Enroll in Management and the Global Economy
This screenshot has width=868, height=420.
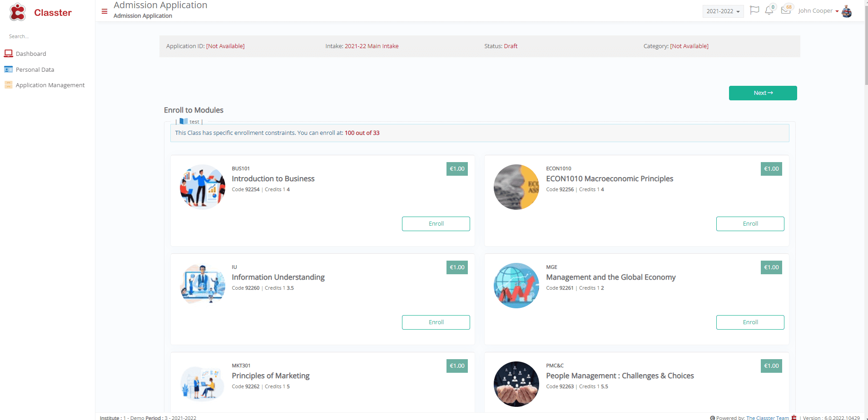[750, 322]
